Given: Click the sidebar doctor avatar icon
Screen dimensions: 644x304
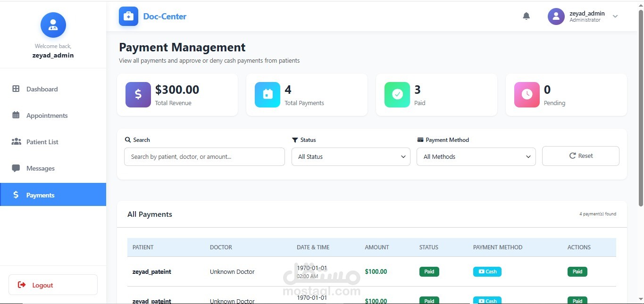Looking at the screenshot, I should coord(53,25).
